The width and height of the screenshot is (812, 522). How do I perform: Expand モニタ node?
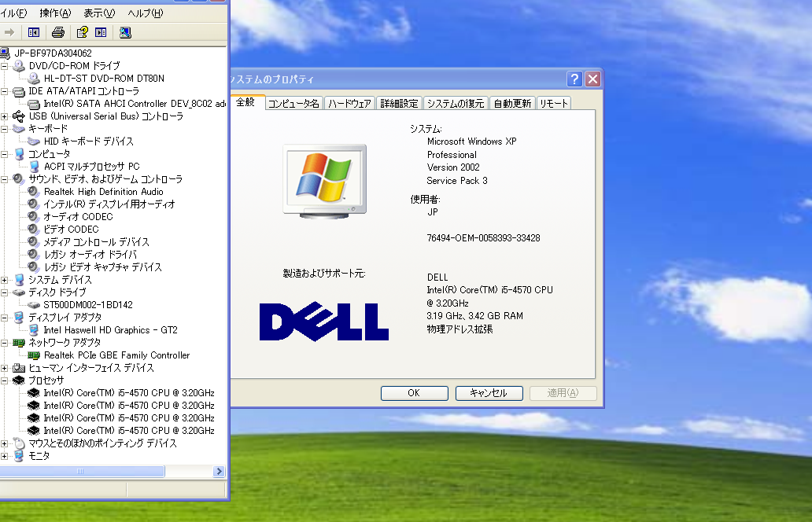pyautogui.click(x=4, y=456)
